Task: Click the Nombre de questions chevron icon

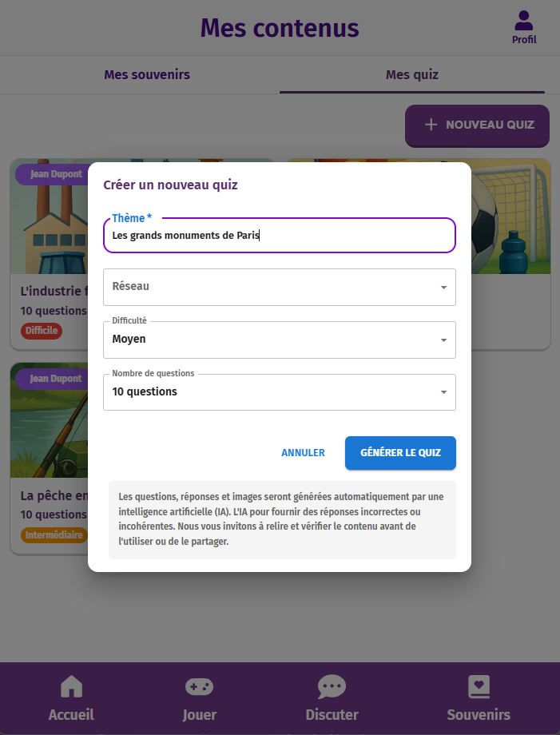Action: point(444,392)
